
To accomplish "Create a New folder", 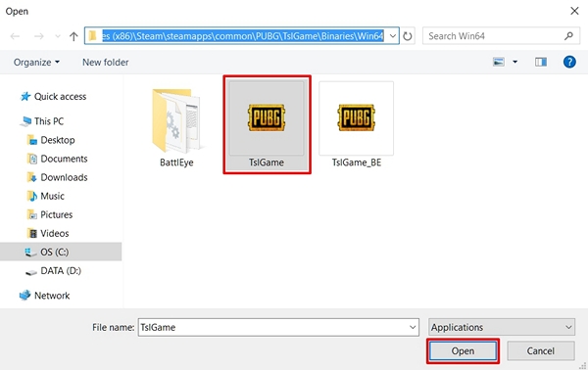I will click(106, 63).
